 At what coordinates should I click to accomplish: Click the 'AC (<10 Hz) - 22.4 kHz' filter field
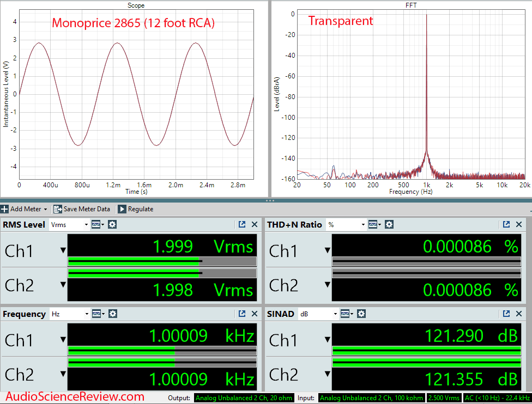pos(498,398)
